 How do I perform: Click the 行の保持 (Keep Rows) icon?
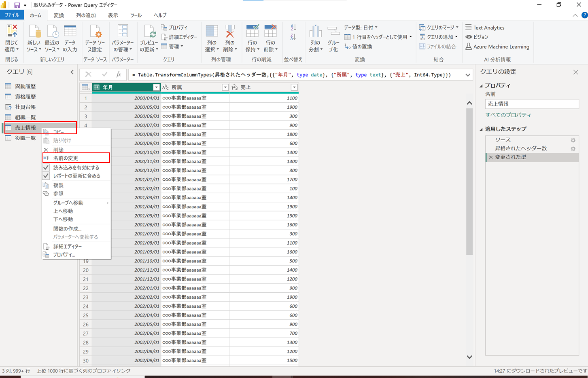tap(252, 32)
